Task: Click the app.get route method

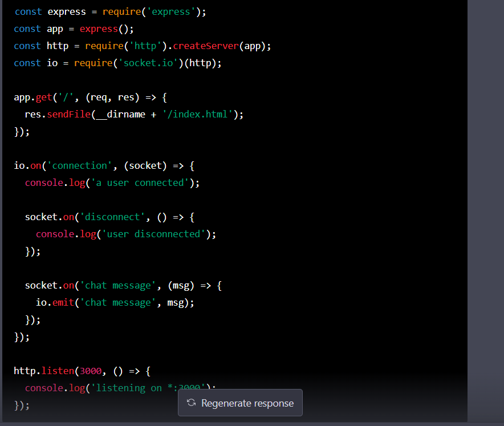Action: [x=43, y=97]
